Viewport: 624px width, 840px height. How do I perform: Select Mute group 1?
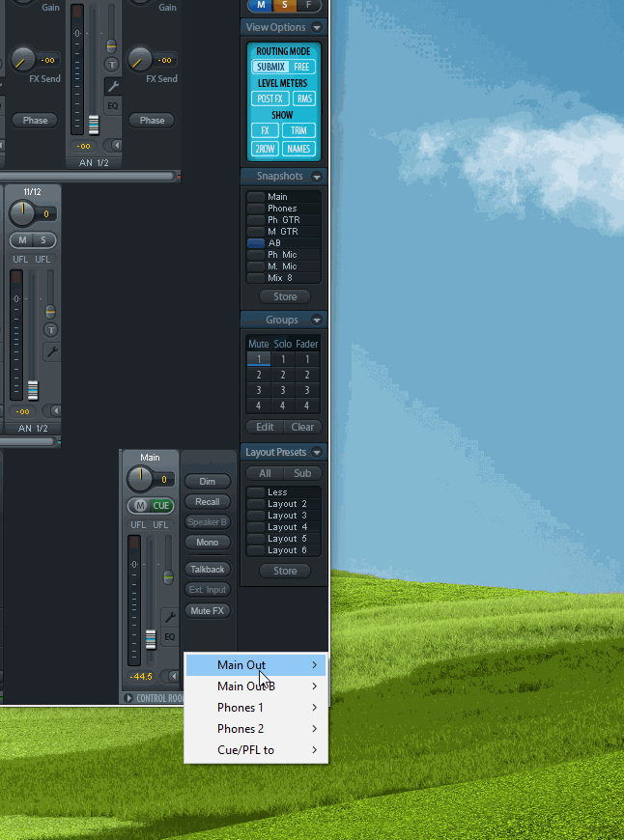click(259, 359)
